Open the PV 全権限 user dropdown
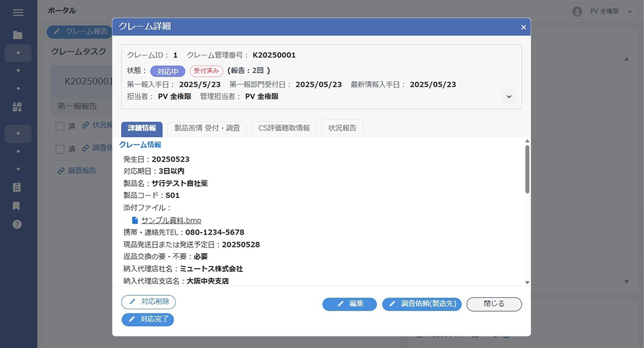644x348 pixels. pos(603,12)
